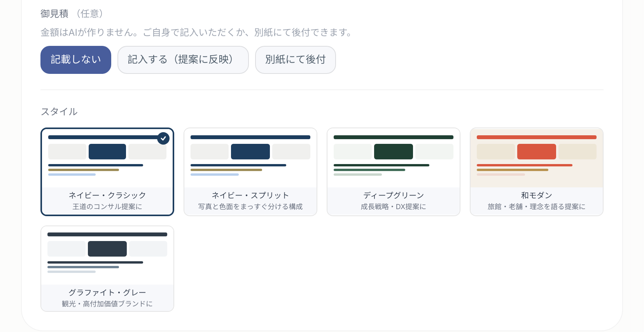Click the 成長戦略・DX提案に caption
The width and height of the screenshot is (644, 332).
coord(394,207)
